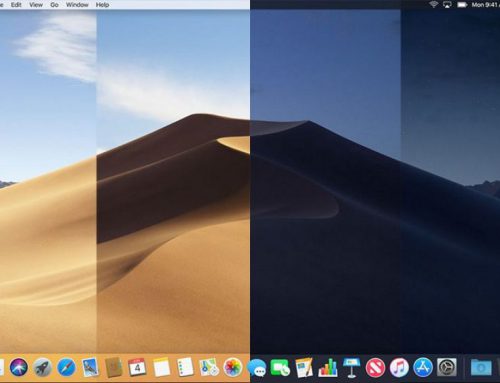Launch Keynote podium icon in Dock

[x=351, y=368]
